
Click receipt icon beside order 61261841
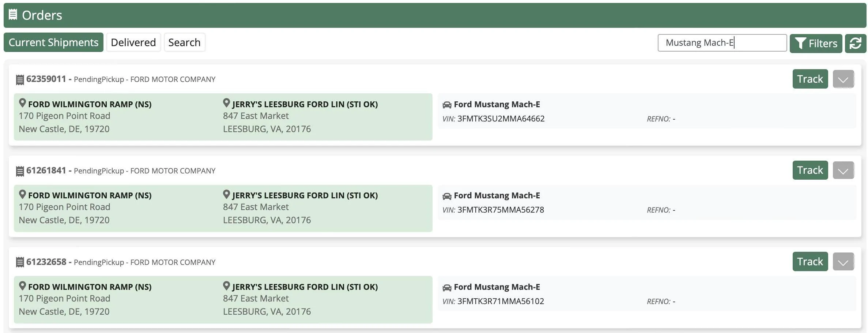click(x=20, y=171)
